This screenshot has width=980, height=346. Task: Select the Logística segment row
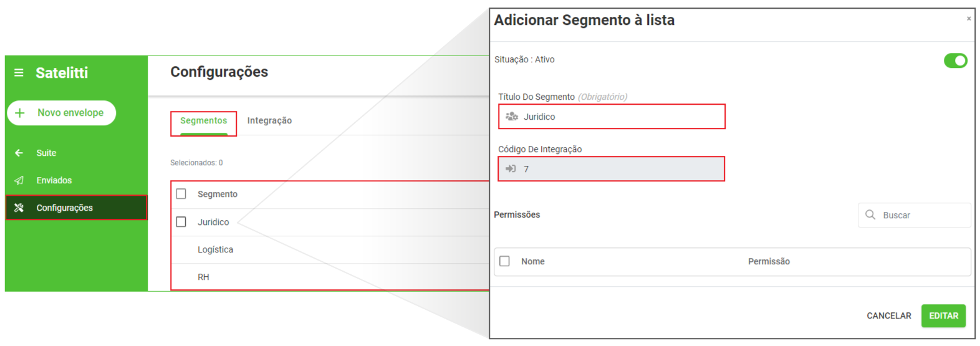coord(330,249)
